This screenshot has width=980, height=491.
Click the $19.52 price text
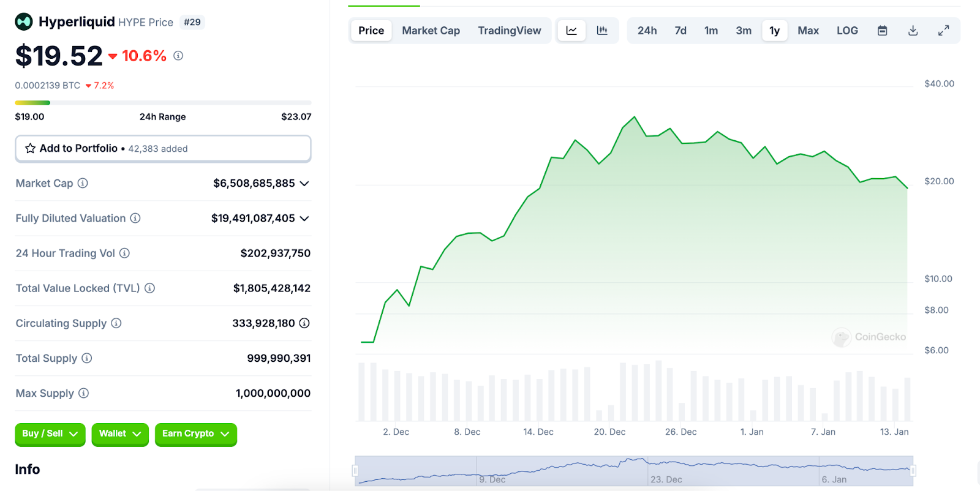(59, 56)
